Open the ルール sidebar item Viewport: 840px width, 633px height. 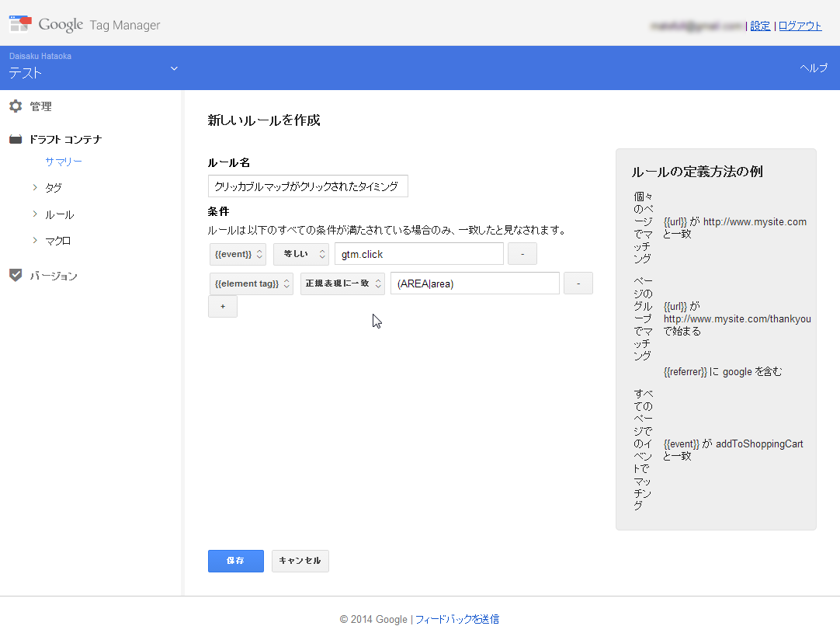[60, 214]
